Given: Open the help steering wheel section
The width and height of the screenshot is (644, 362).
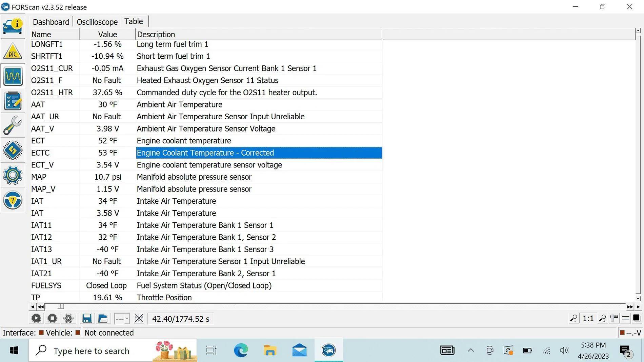Looking at the screenshot, I should (x=13, y=200).
